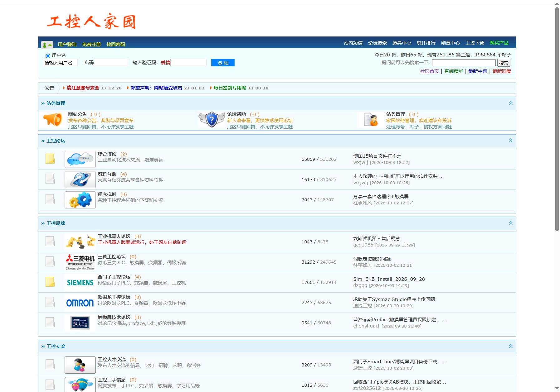Open the 工控二手信息 hot air balloon icon
The width and height of the screenshot is (560, 392).
tap(80, 385)
